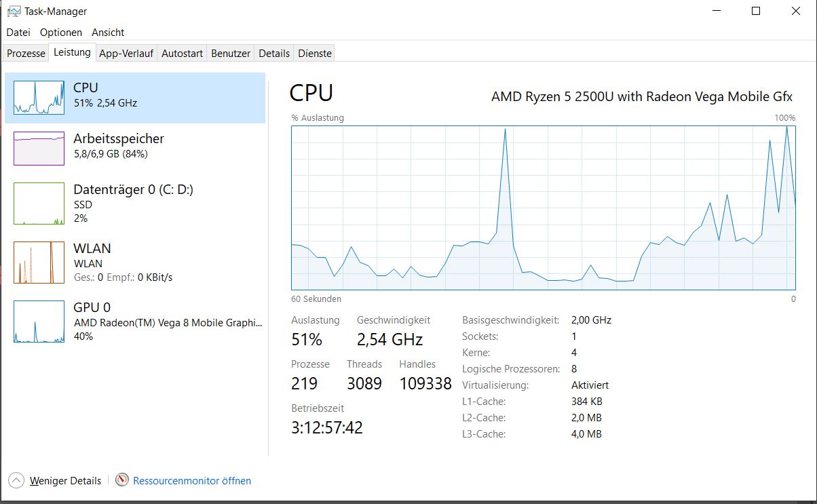This screenshot has height=504, width=817.
Task: Open the Datei menu
Action: (18, 33)
